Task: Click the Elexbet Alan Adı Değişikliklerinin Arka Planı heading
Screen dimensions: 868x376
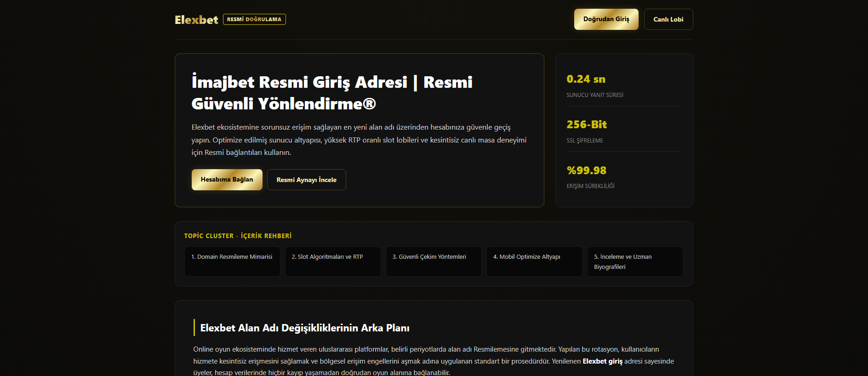Action: pos(305,328)
